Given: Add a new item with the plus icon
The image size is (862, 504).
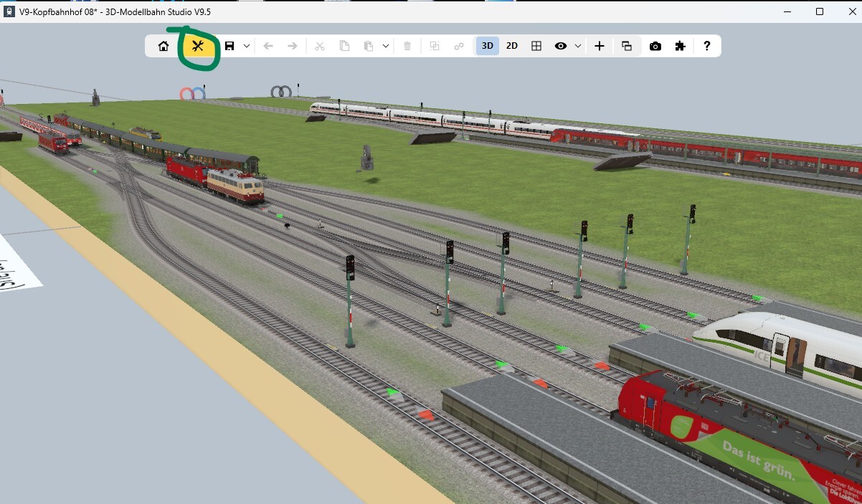Looking at the screenshot, I should click(x=599, y=45).
